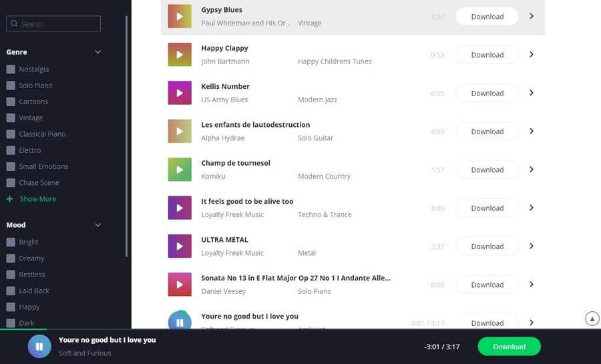This screenshot has width=601, height=364.
Task: Check the Bright mood filter
Action: (11, 242)
